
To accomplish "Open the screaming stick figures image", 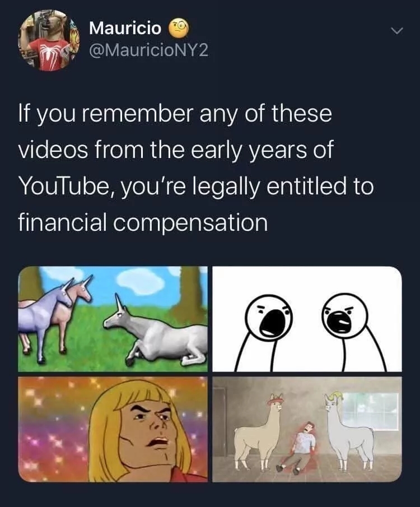I will pos(307,319).
